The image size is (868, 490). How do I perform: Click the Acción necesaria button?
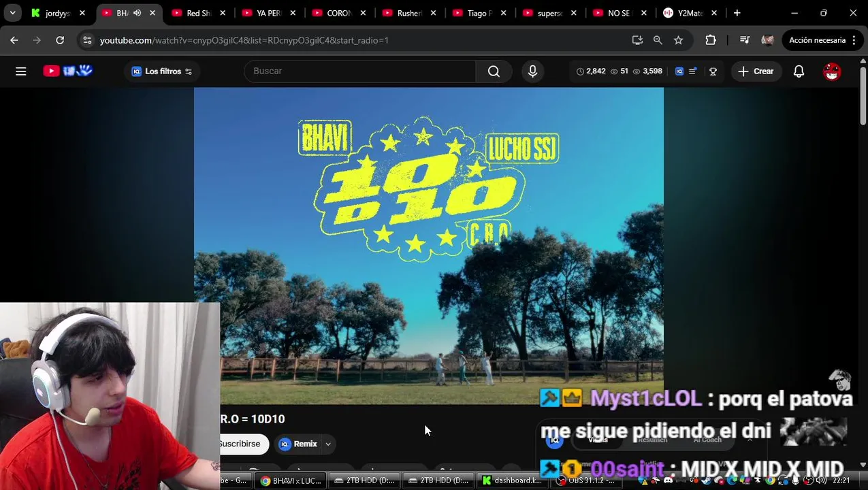817,40
